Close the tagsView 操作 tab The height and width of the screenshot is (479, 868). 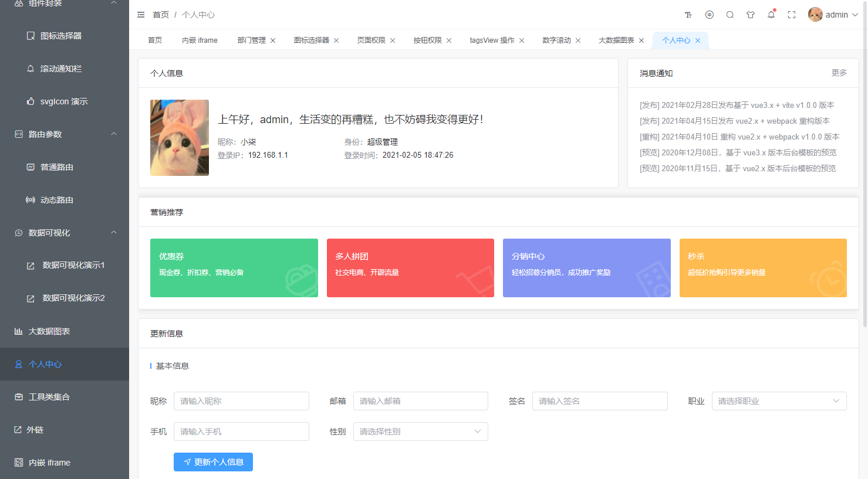point(522,40)
